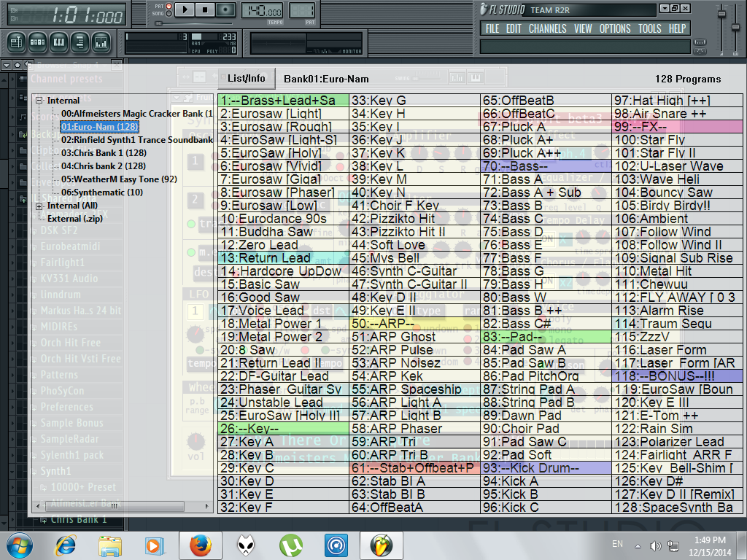
Task: Select the 06:Synthematic (10) bank
Action: coord(101,192)
